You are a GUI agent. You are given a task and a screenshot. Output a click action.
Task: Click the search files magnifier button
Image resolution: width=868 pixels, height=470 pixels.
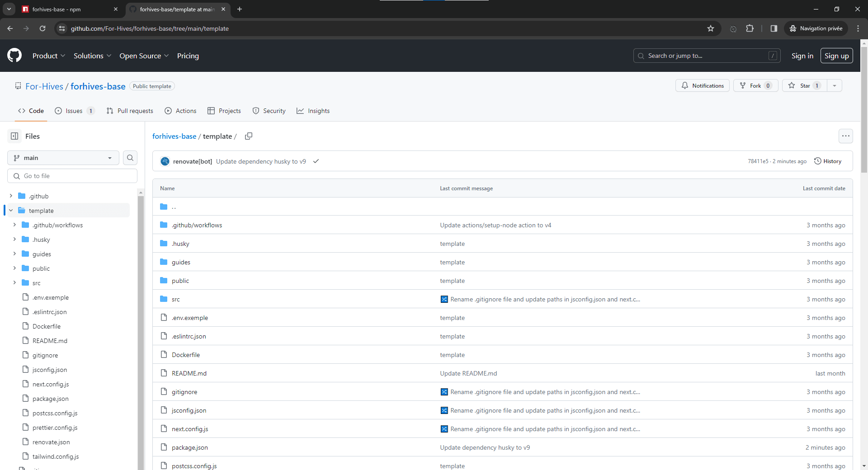click(130, 158)
